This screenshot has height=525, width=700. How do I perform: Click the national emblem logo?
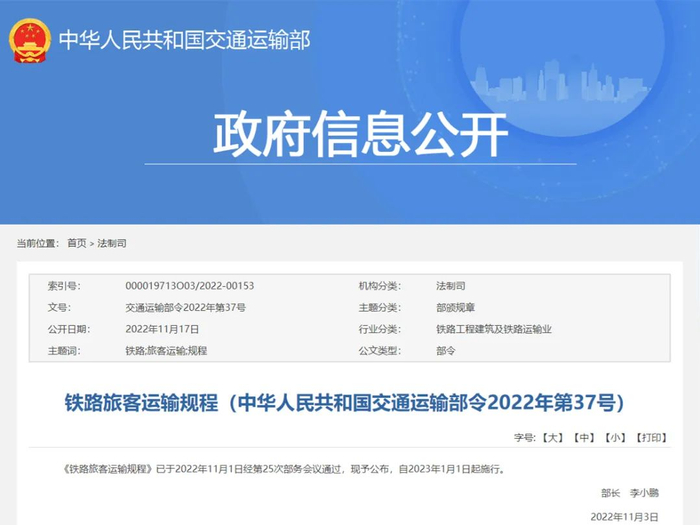pos(29,41)
